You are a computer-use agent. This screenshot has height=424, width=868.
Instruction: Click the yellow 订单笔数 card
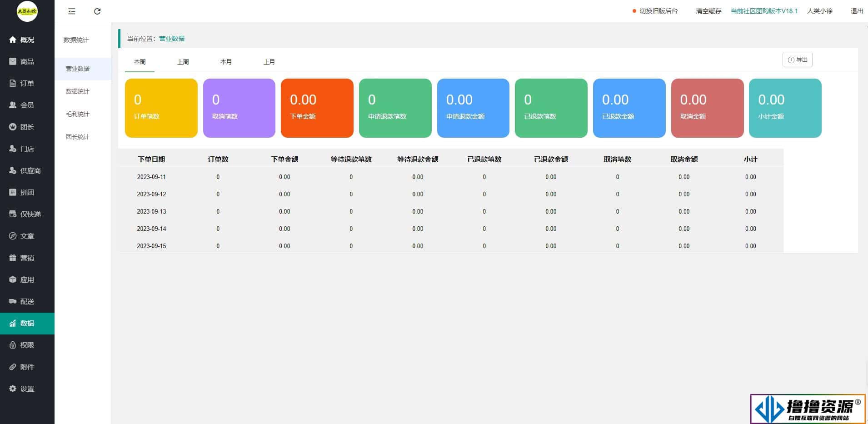tap(161, 108)
